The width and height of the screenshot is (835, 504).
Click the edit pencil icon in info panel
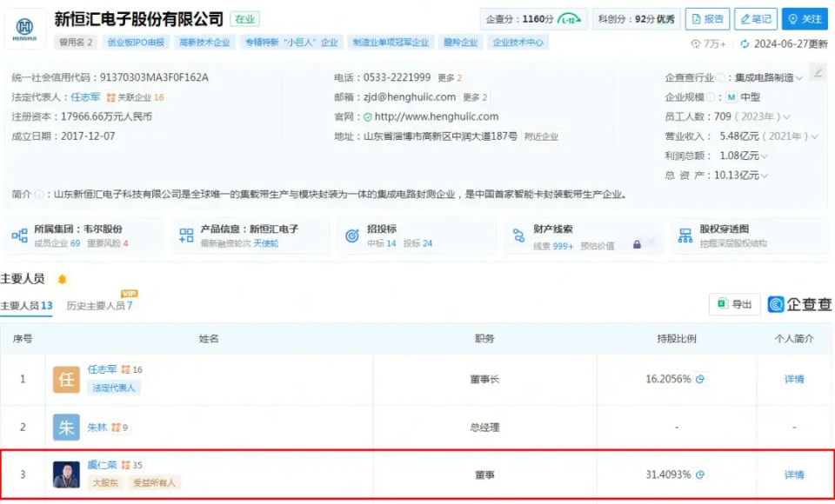pos(818,73)
